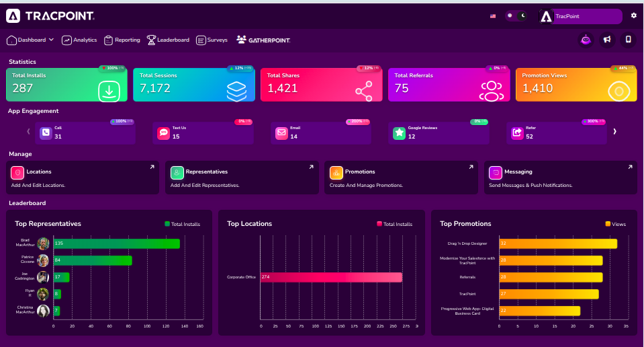Click the Locations pin icon
The height and width of the screenshot is (347, 644).
click(17, 173)
